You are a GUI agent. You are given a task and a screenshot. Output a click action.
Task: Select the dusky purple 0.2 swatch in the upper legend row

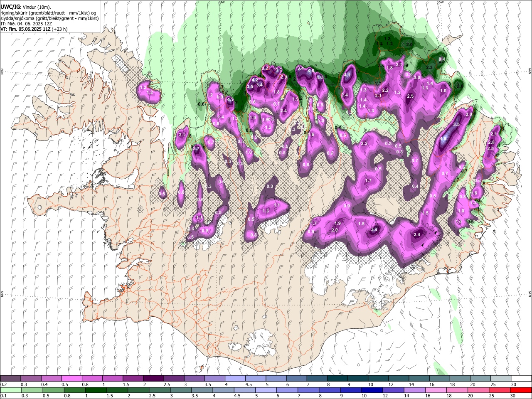point(10,379)
